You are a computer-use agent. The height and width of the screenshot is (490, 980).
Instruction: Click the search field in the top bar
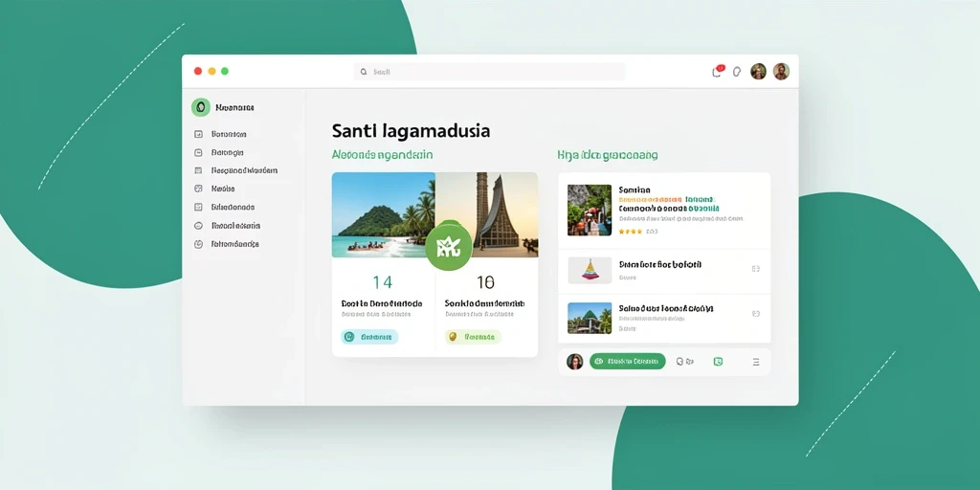489,72
